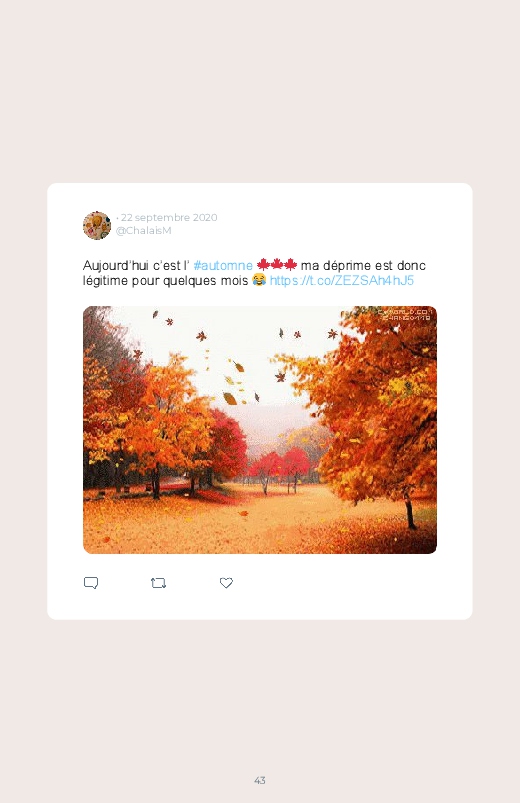Click the watermark text in the image corner

(x=405, y=314)
